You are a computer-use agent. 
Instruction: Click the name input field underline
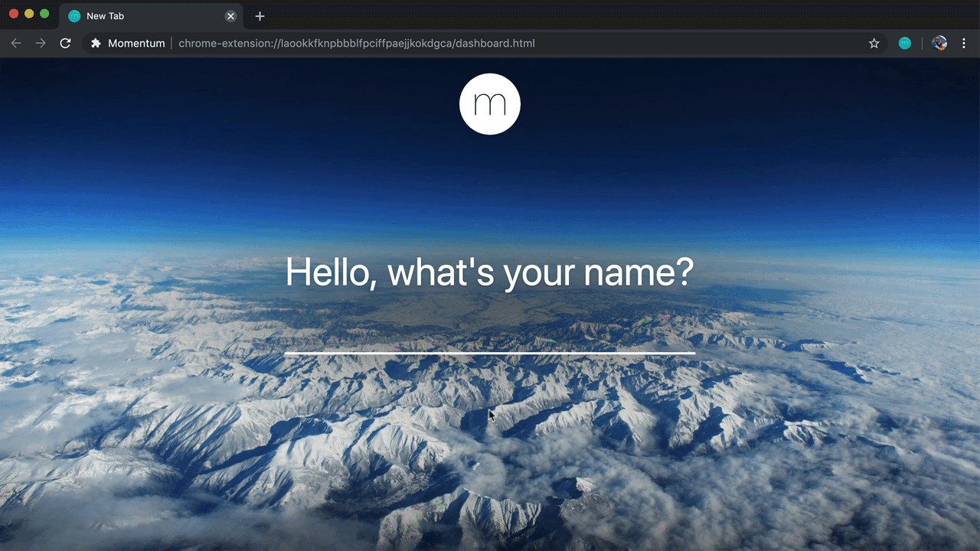click(490, 353)
